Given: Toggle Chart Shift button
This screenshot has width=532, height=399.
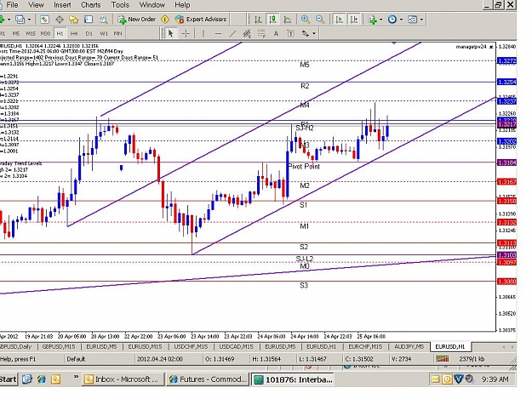Looking at the screenshot, I should pos(353,20).
